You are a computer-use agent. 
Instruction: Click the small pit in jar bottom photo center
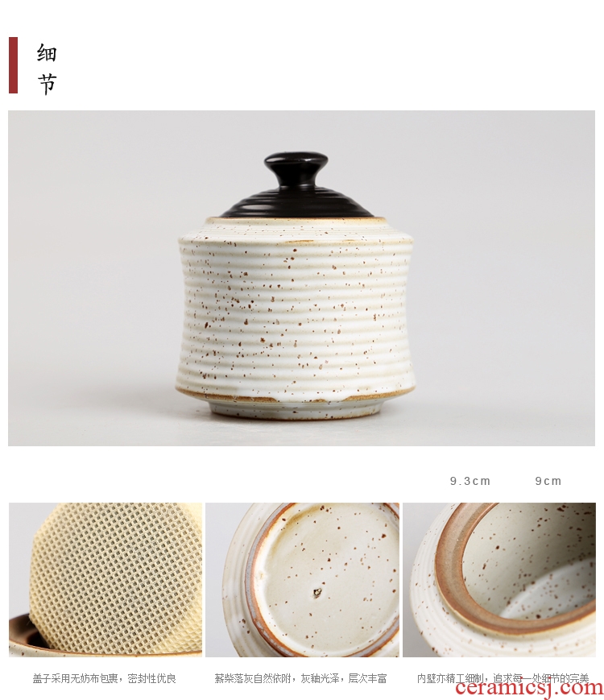click(x=317, y=592)
